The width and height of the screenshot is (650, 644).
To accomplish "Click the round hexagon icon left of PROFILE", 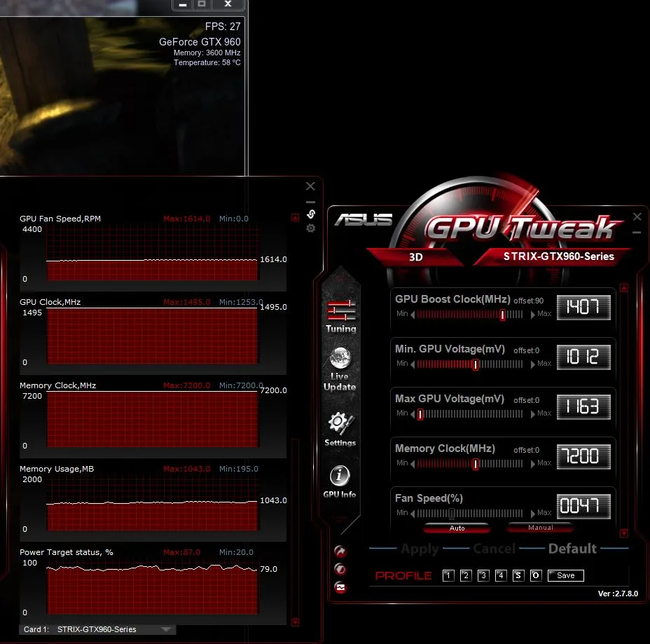I will 340,569.
